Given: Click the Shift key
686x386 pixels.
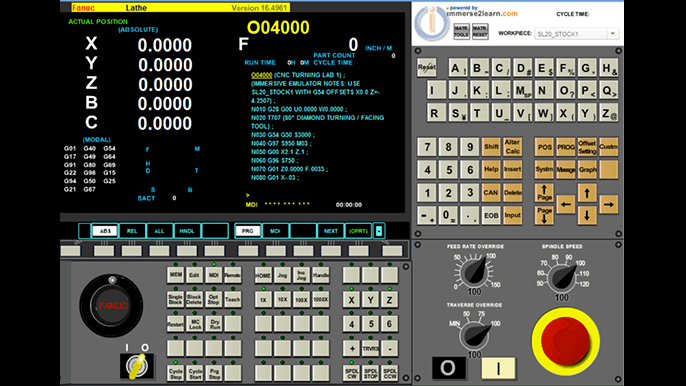Looking at the screenshot, I should click(491, 147).
